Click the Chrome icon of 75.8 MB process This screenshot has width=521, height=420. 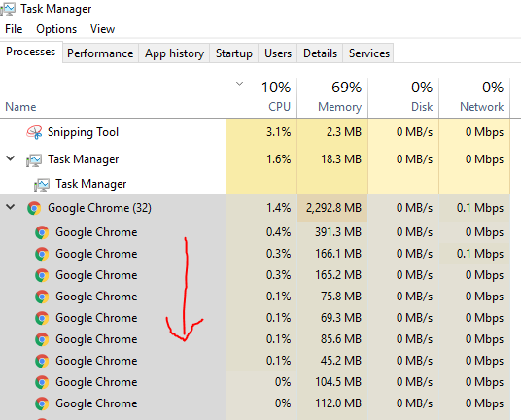42,297
